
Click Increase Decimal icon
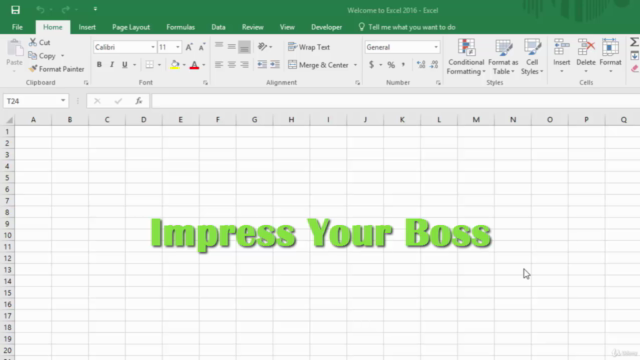(421, 64)
